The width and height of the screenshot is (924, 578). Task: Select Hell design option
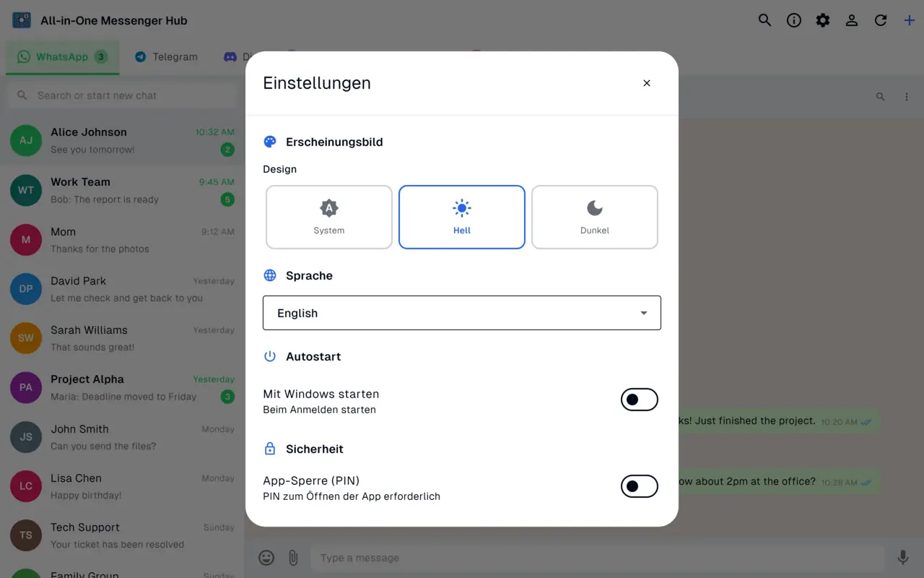pos(462,217)
